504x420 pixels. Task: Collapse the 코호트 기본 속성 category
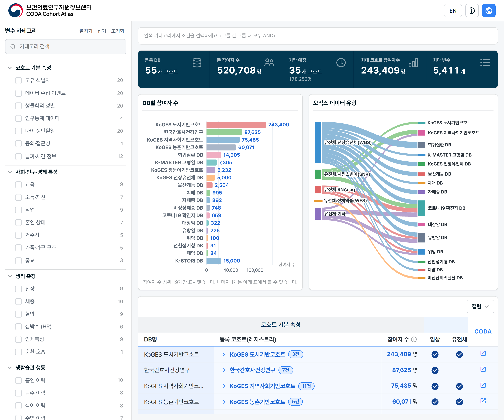(x=10, y=68)
